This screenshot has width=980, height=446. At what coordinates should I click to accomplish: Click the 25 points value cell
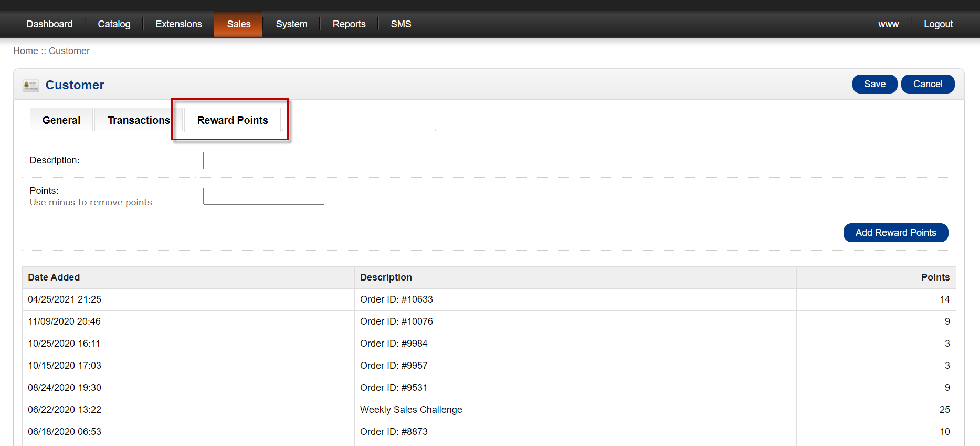[876, 410]
